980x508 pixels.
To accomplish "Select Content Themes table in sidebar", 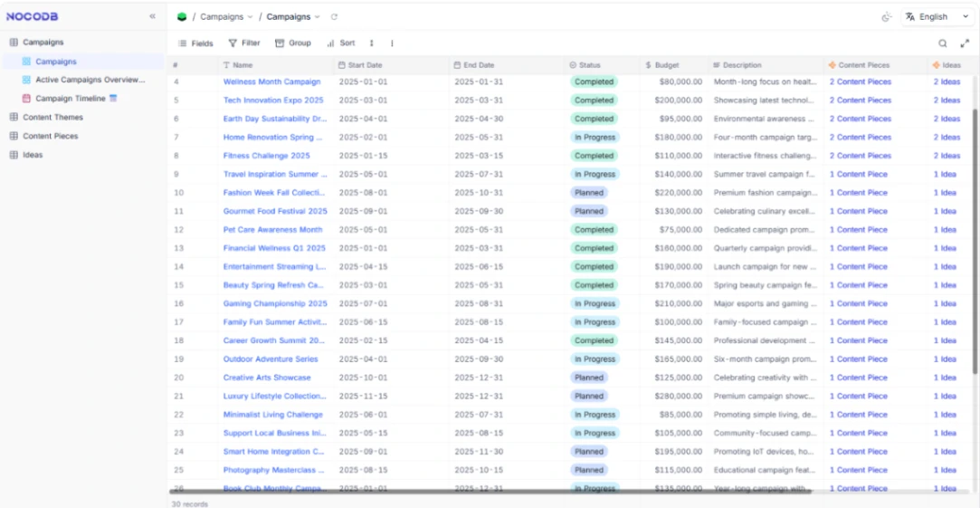I will coord(52,117).
